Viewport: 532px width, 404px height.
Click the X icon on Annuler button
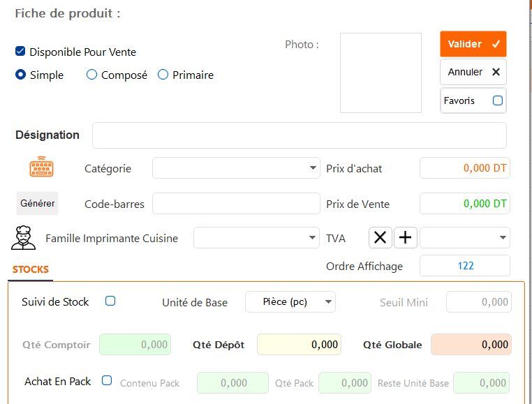(x=496, y=72)
